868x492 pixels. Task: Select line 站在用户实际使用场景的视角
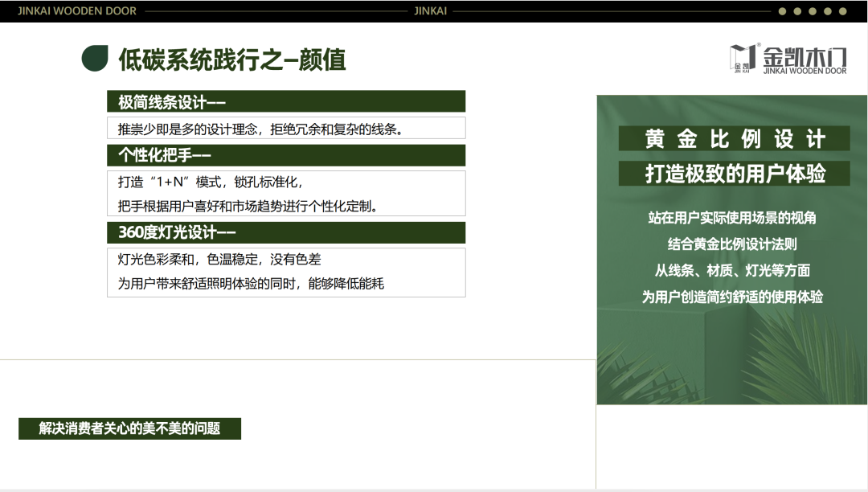tap(732, 218)
